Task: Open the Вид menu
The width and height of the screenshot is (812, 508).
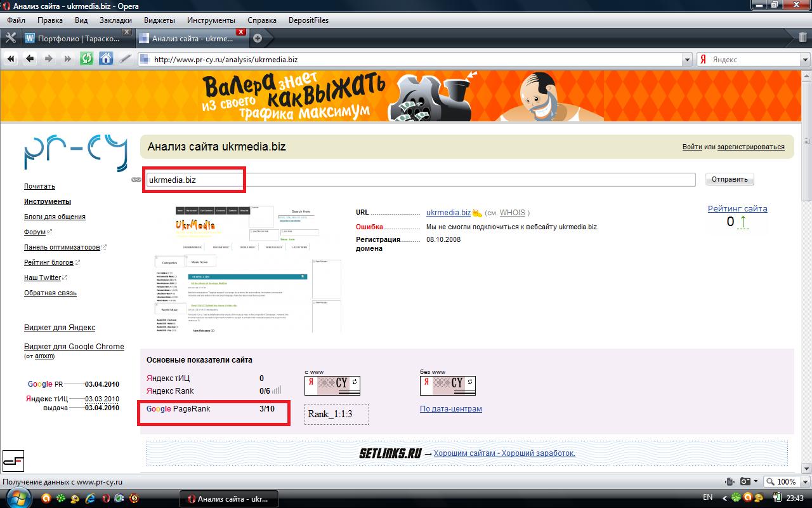Action: (81, 20)
